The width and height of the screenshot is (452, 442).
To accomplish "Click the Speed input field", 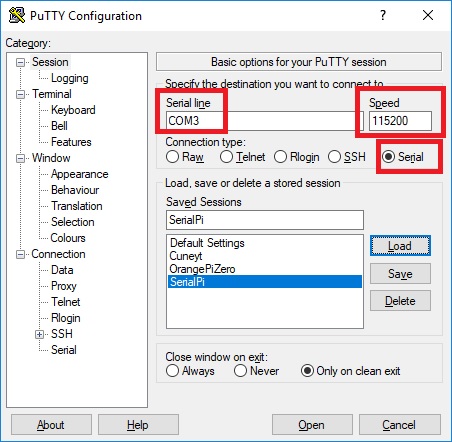I will tap(400, 121).
